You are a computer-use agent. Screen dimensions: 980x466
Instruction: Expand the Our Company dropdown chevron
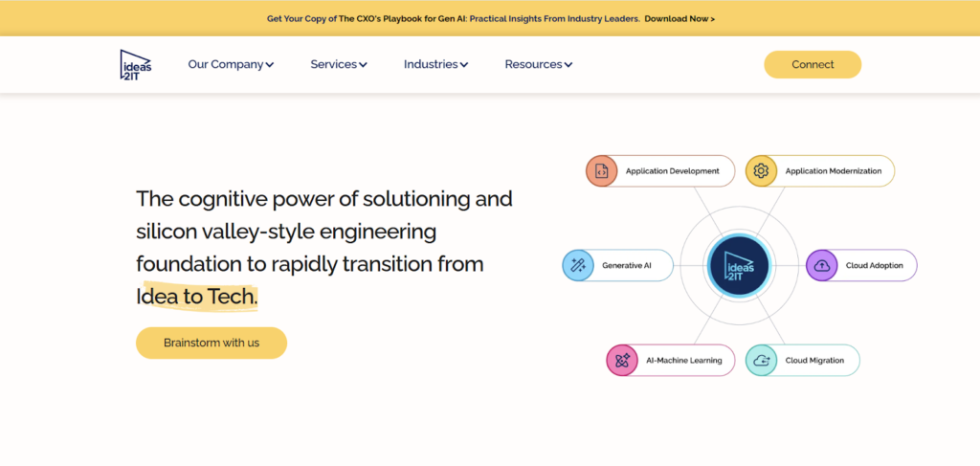(x=270, y=65)
